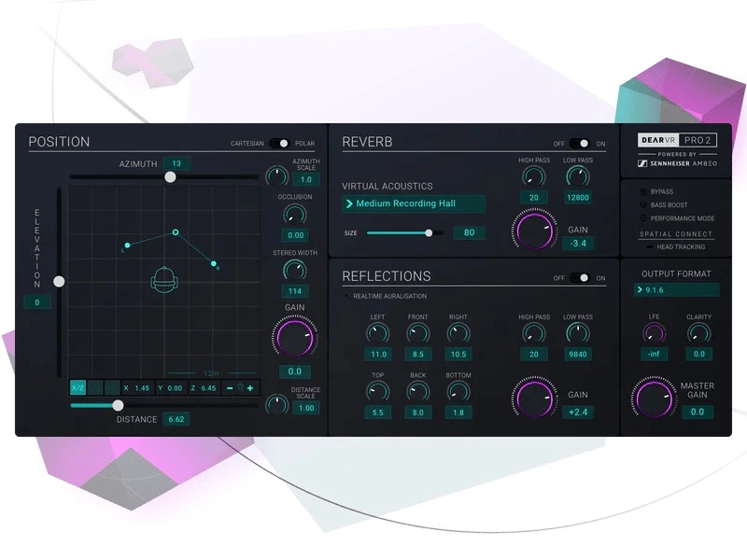Open the Medium Recording Hall dropdown
Image resolution: width=747 pixels, height=560 pixels.
click(414, 203)
